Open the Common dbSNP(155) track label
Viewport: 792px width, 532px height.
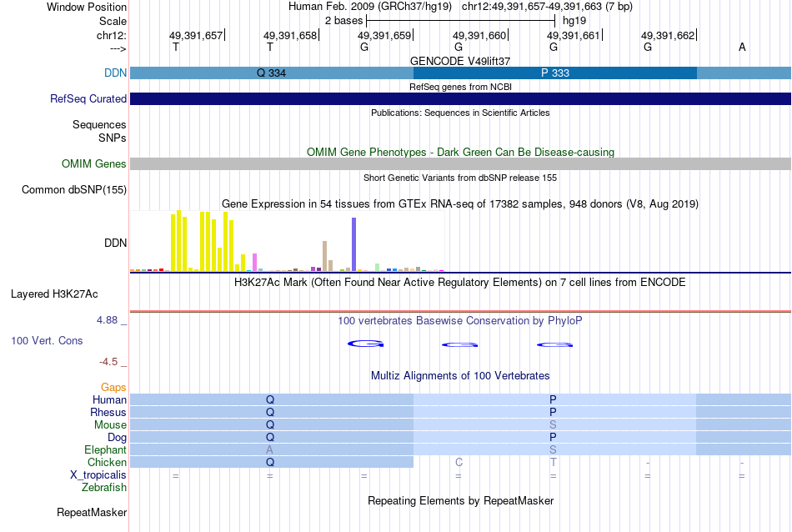tap(73, 189)
